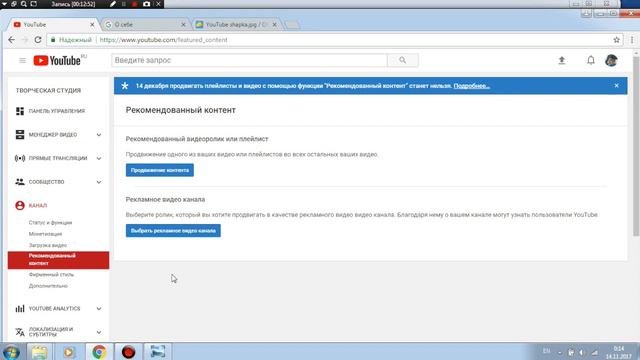Click the recorder magnifier zoom icon
The image size is (640, 360).
click(x=24, y=4)
